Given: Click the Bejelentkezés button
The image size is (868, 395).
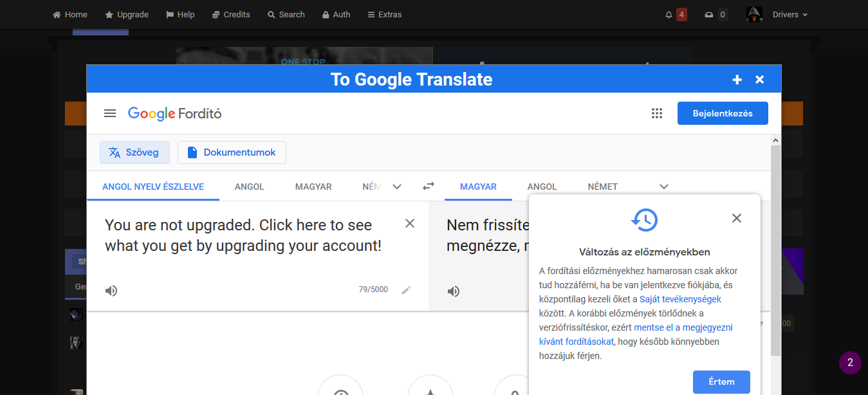Looking at the screenshot, I should [x=723, y=113].
